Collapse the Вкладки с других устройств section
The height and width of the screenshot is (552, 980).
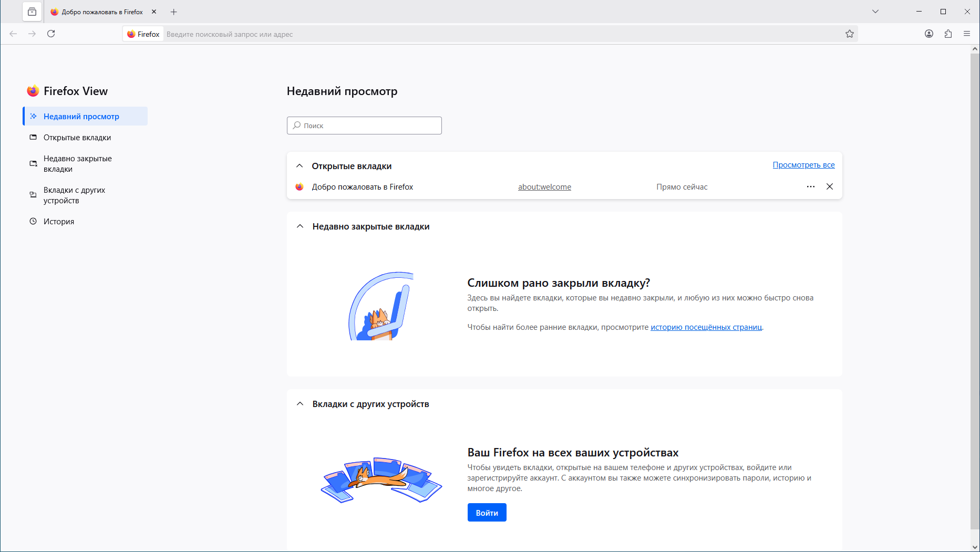(300, 404)
